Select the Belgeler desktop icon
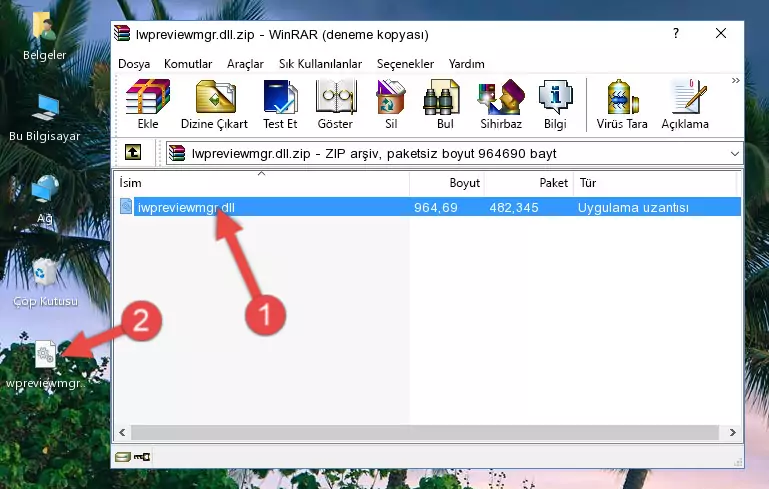This screenshot has width=769, height=489. click(x=45, y=36)
